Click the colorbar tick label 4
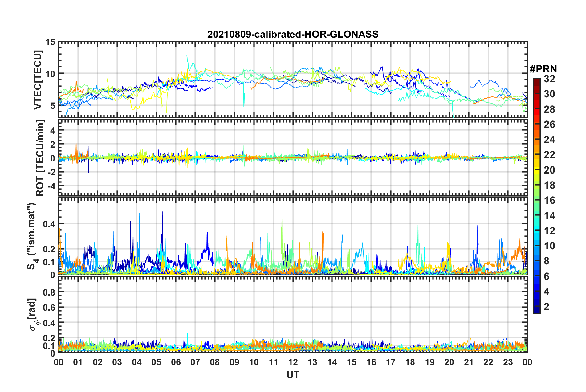Image resolution: width=586 pixels, height=392 pixels. tap(547, 292)
